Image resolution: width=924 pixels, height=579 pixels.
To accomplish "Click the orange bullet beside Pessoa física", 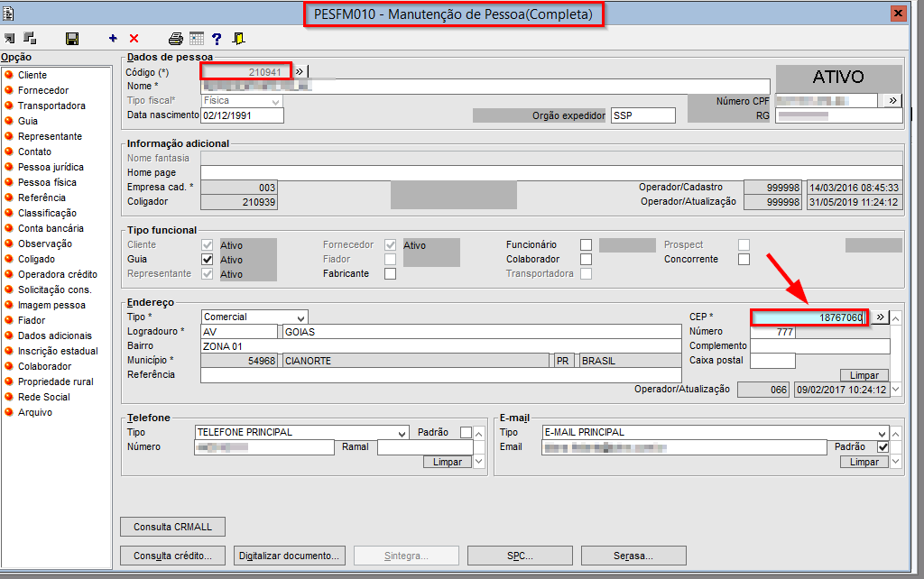I will pos(9,181).
